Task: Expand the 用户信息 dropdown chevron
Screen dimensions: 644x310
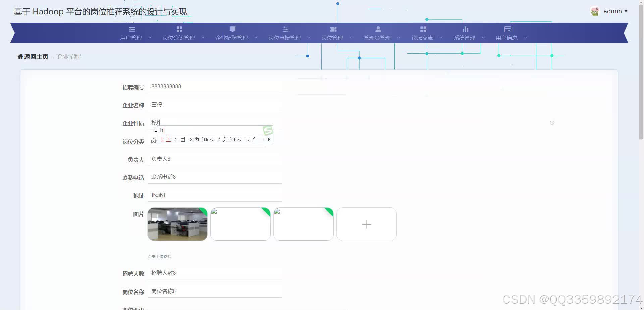Action: [525, 38]
